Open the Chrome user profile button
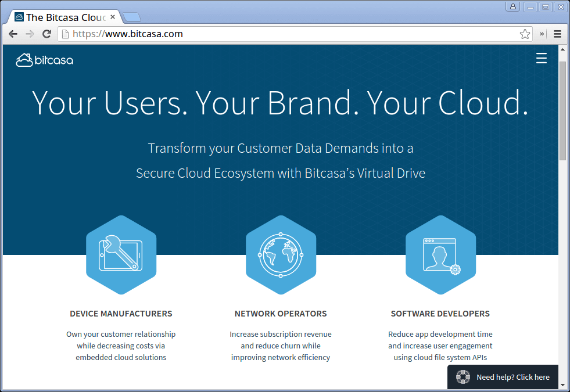Viewport: 570px width, 392px height. [513, 6]
